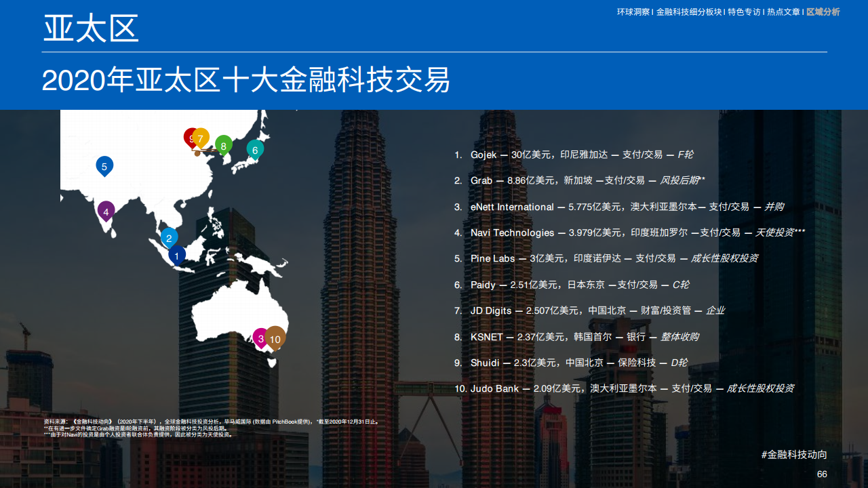Click the Navi Technologies deal entry

click(x=630, y=232)
